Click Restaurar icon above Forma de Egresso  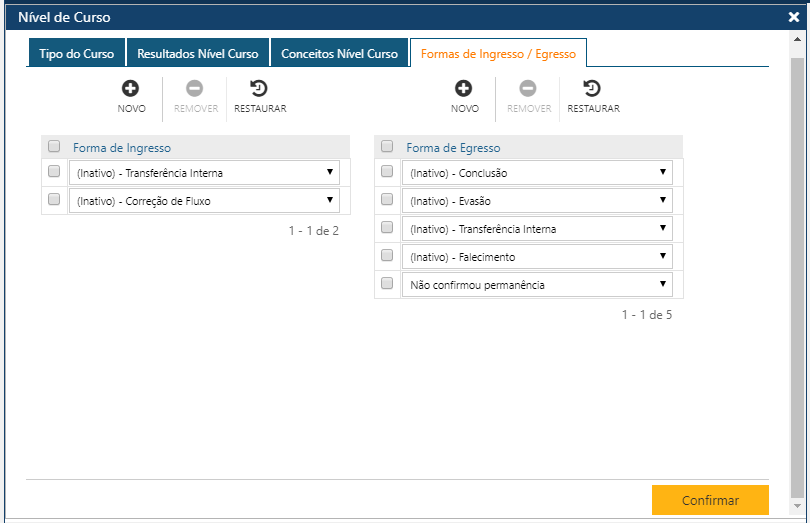point(593,89)
